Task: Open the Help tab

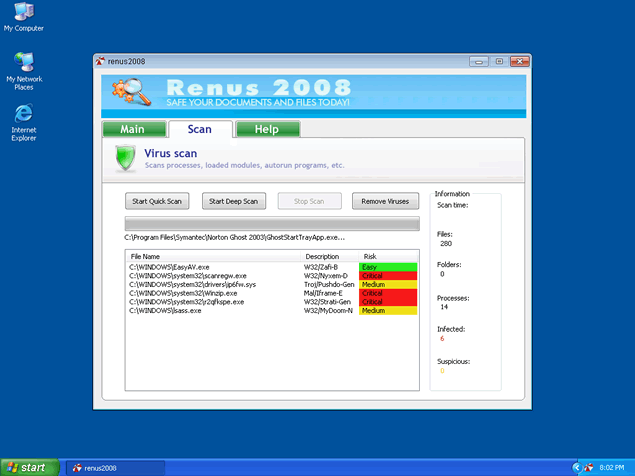Action: [x=267, y=129]
